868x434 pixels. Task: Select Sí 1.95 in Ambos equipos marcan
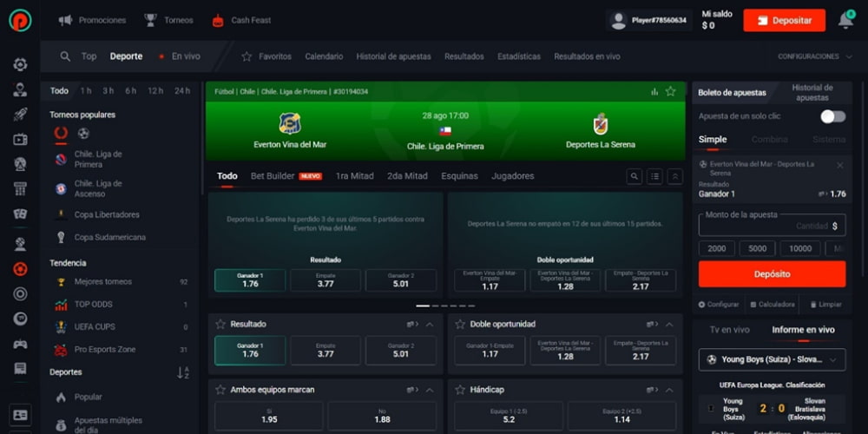pos(269,417)
